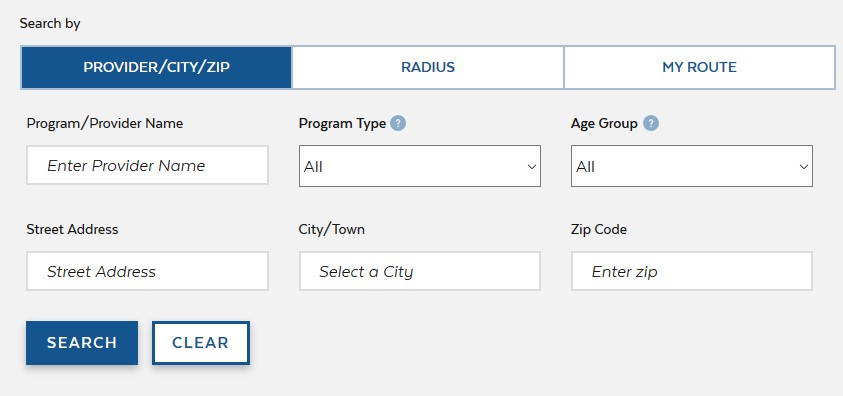843x396 pixels.
Task: Click the City/Town field label
Action: [x=332, y=229]
